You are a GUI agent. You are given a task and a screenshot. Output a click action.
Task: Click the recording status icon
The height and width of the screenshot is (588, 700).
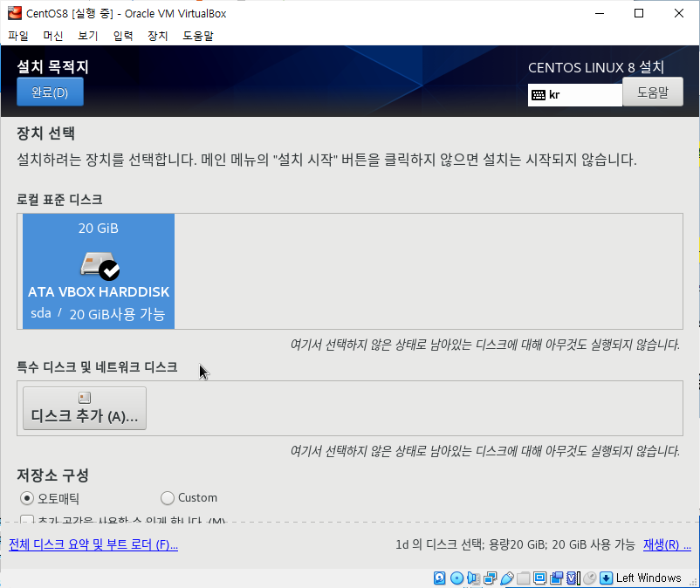[x=556, y=578]
